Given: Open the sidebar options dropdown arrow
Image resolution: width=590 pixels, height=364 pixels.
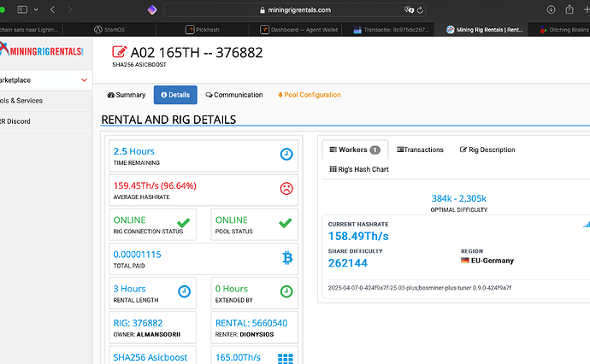Looking at the screenshot, I should click(x=36, y=9).
